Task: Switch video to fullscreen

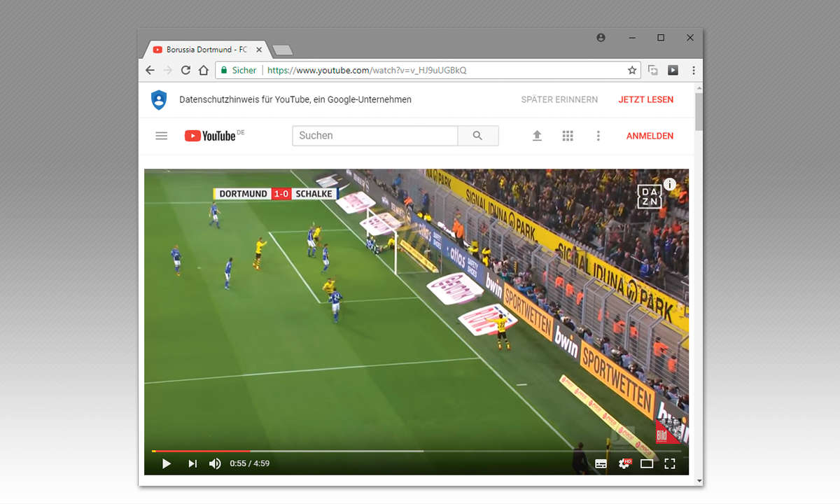Action: pos(670,463)
